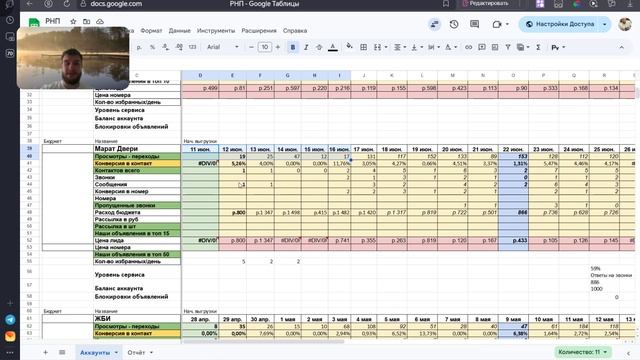640x360 pixels.
Task: Open version history clock icon
Action: click(454, 24)
